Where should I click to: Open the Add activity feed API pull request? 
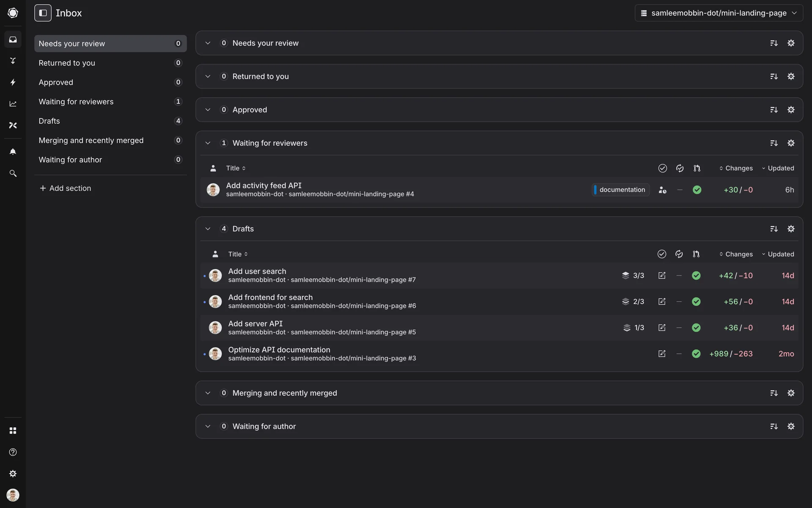pos(263,185)
